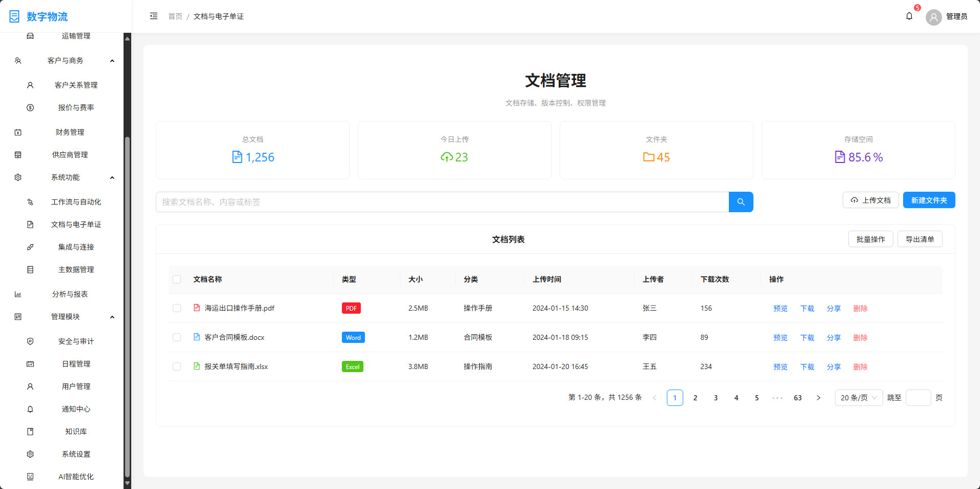Collapse the 客户与商务 section

[x=112, y=60]
